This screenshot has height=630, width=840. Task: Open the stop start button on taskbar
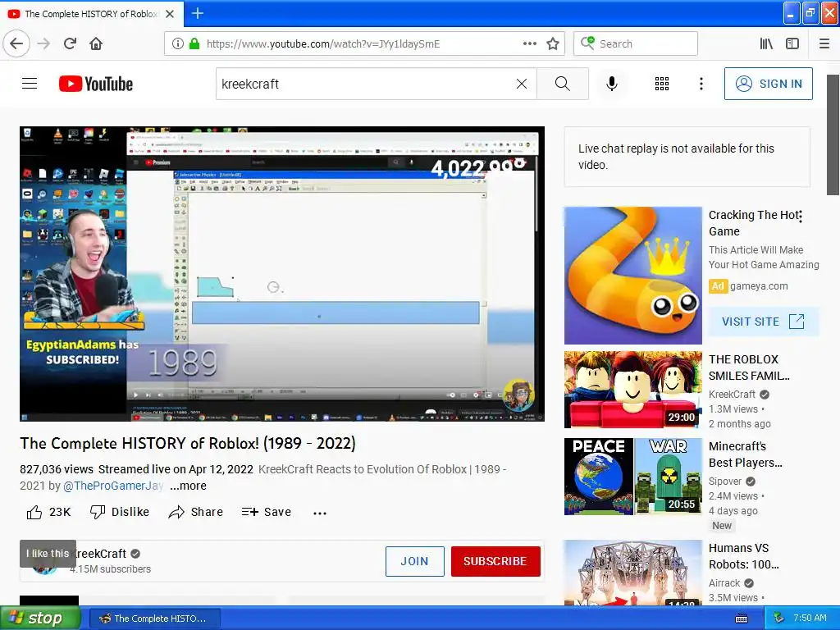[x=39, y=619]
